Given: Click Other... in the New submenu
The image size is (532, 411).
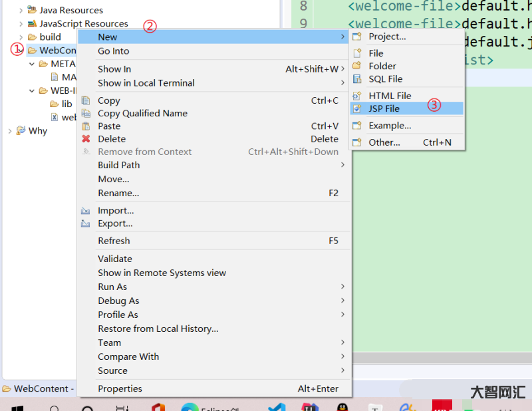Looking at the screenshot, I should (x=384, y=142).
